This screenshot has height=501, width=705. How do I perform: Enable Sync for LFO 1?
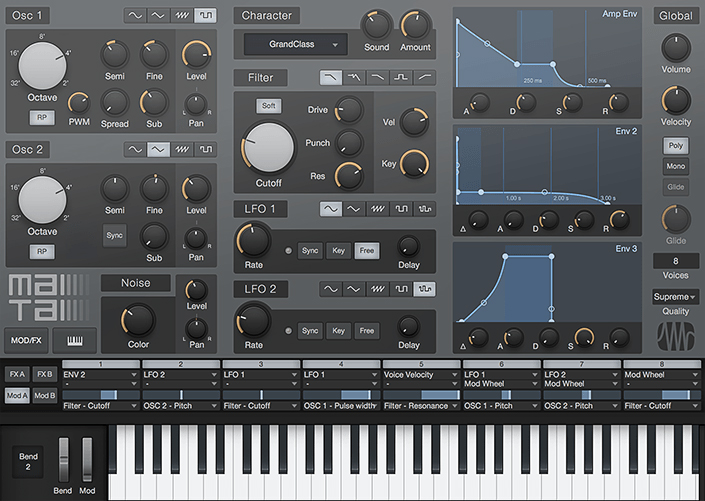click(x=310, y=250)
